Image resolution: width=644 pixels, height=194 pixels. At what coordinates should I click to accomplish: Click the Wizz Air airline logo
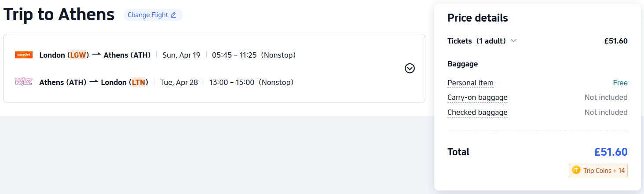[23, 82]
